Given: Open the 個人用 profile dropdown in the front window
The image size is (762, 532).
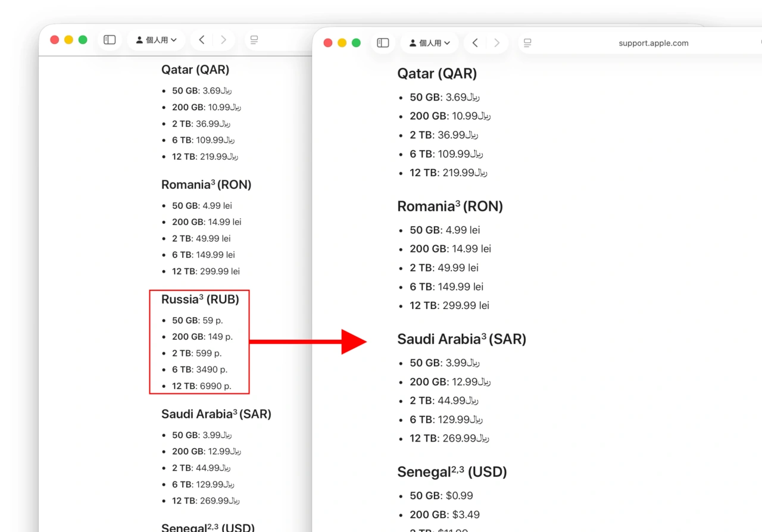Looking at the screenshot, I should 430,42.
